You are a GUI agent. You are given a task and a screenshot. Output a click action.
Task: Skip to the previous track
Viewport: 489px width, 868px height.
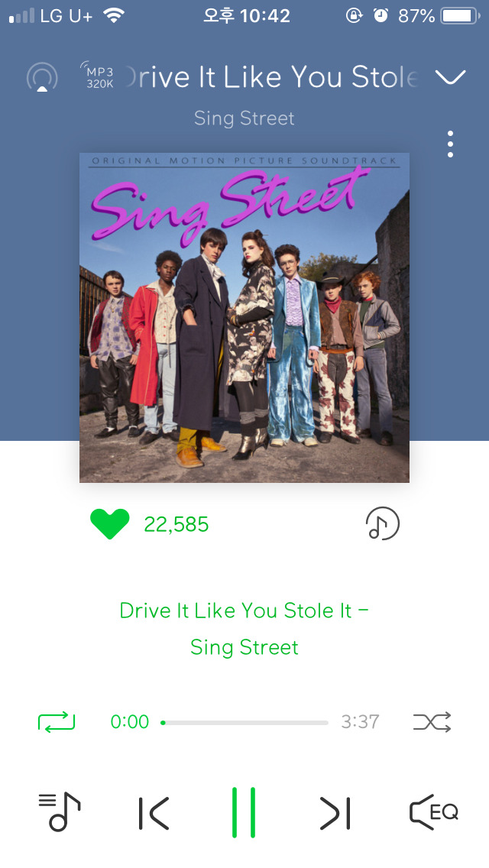154,813
